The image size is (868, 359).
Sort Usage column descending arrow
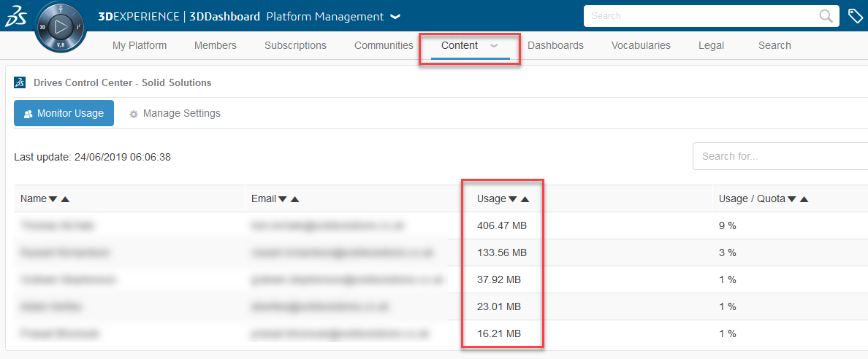click(512, 199)
